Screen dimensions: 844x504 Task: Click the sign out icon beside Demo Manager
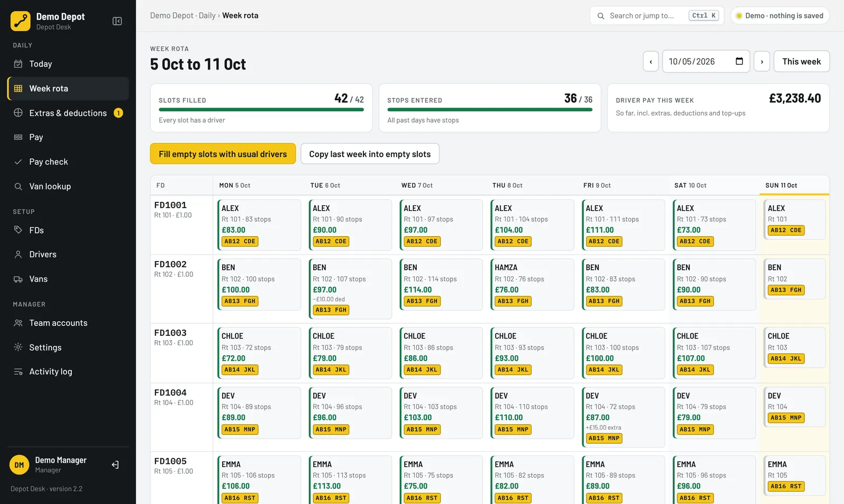tap(116, 465)
